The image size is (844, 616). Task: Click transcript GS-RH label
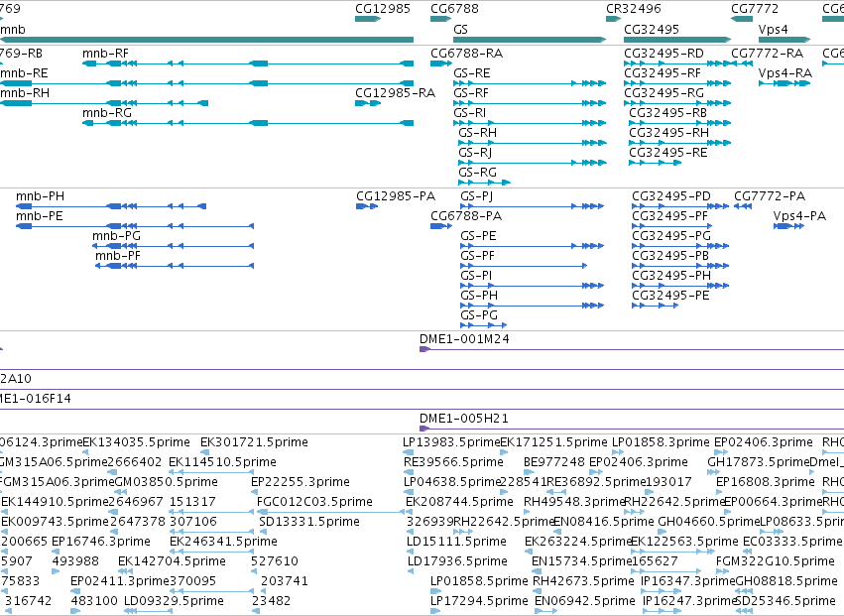coord(477,133)
